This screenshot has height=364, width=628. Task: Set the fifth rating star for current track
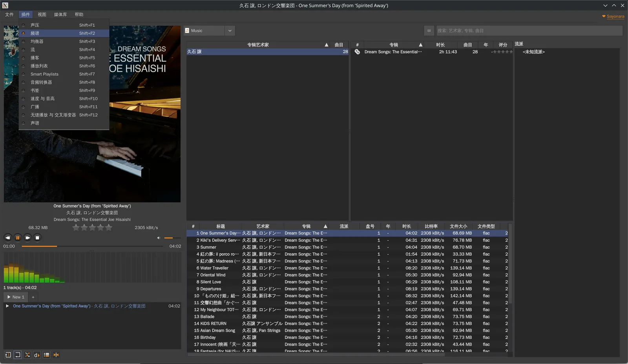coord(109,227)
